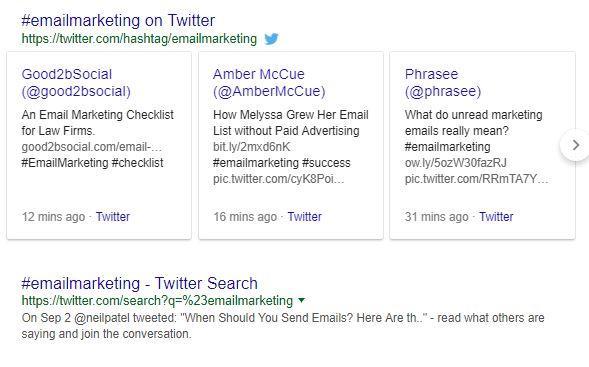This screenshot has width=589, height=367.
Task: Open the good2bsocial.com/email link
Action: point(92,147)
